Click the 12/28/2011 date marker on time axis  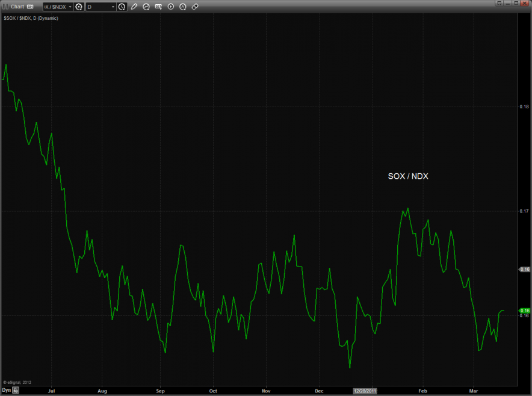365,390
